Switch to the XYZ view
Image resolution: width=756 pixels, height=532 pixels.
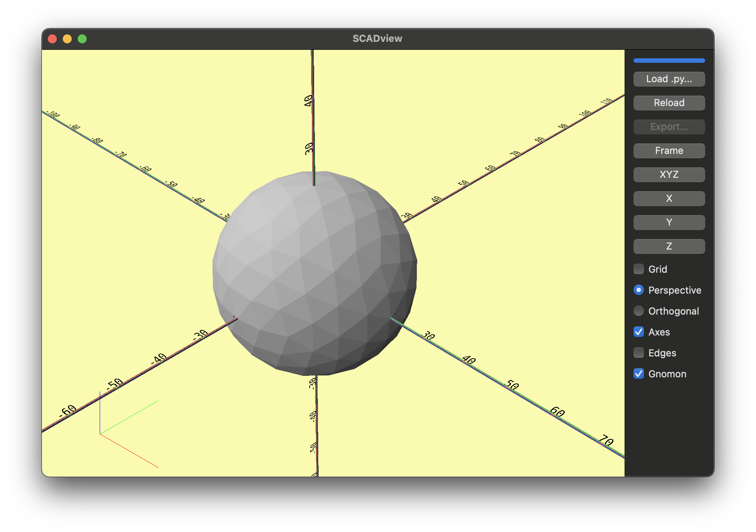669,174
